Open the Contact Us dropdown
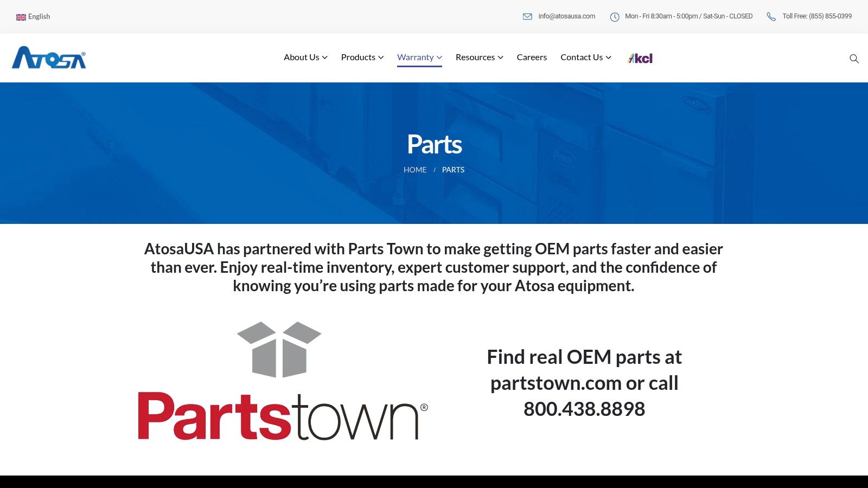 click(585, 57)
